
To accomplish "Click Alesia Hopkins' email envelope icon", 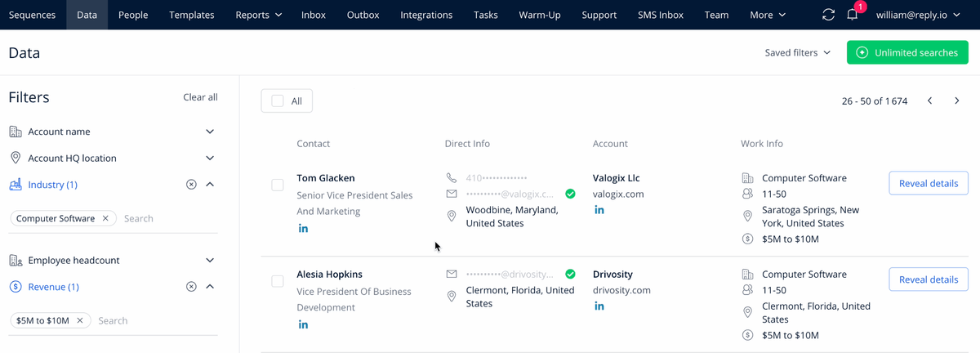I will click(x=452, y=275).
